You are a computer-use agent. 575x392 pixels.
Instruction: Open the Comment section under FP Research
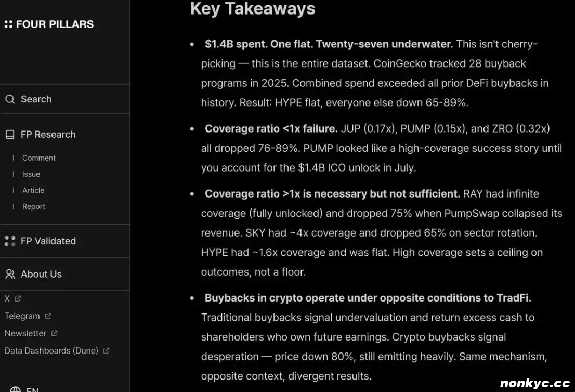pos(39,158)
